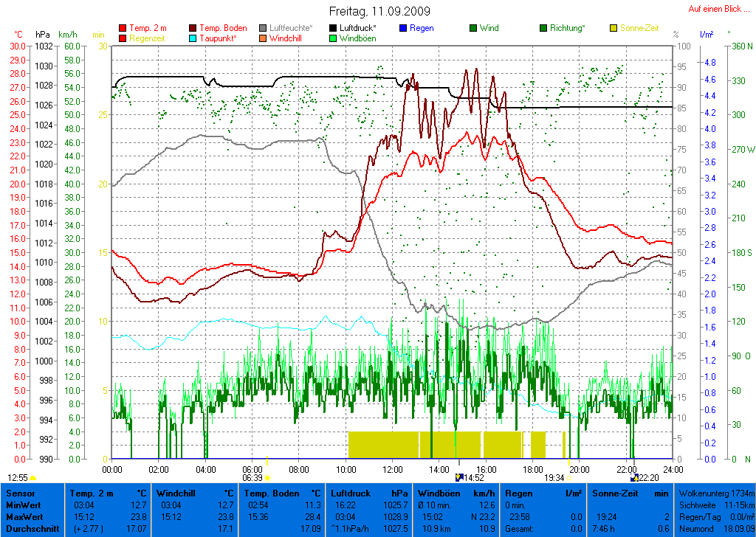The height and width of the screenshot is (537, 756).
Task: Click the sun icon beside 12:55
Action: click(x=32, y=478)
